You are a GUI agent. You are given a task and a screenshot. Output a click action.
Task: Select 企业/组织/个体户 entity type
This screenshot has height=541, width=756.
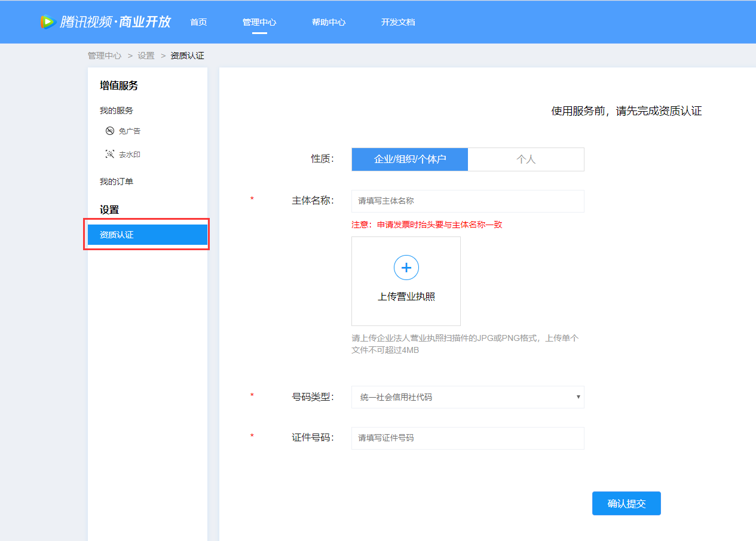click(409, 159)
